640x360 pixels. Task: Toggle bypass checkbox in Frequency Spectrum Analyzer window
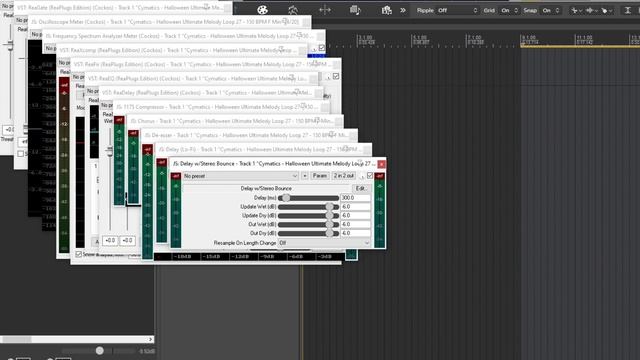tap(322, 48)
